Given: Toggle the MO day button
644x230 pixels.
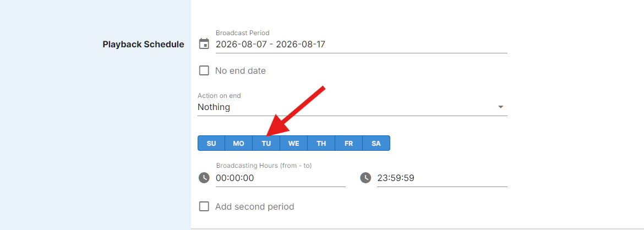Looking at the screenshot, I should coord(239,144).
